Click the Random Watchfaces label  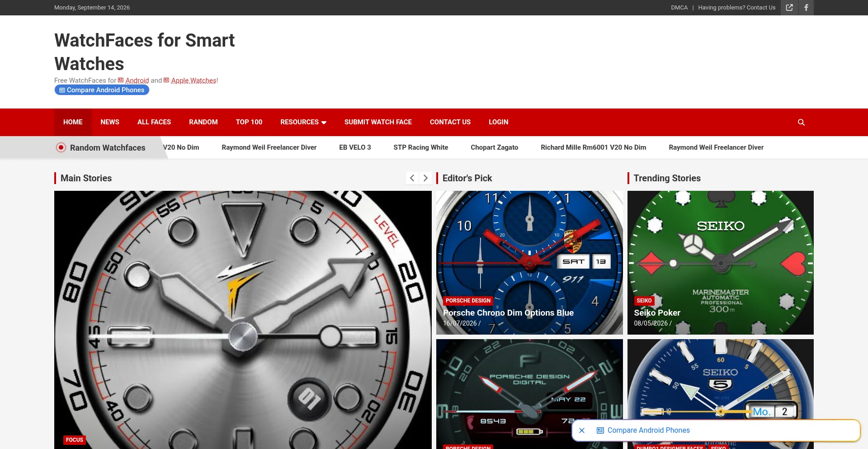click(x=108, y=148)
